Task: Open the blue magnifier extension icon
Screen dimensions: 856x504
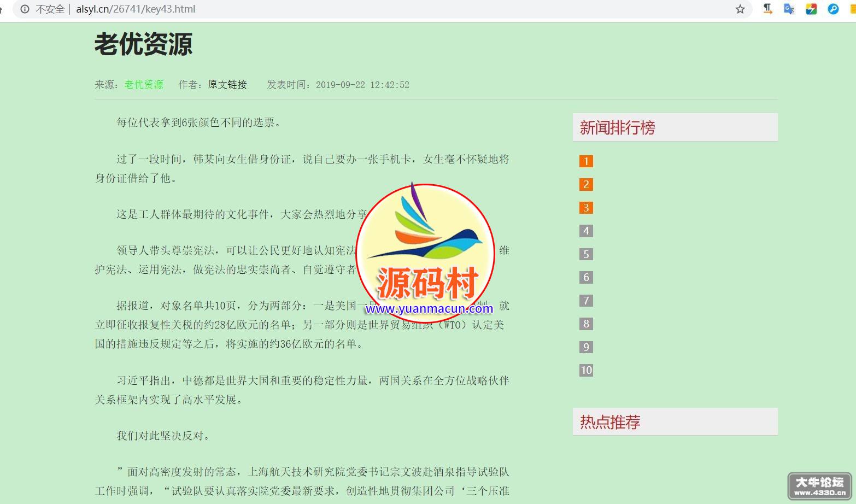Action: click(833, 9)
